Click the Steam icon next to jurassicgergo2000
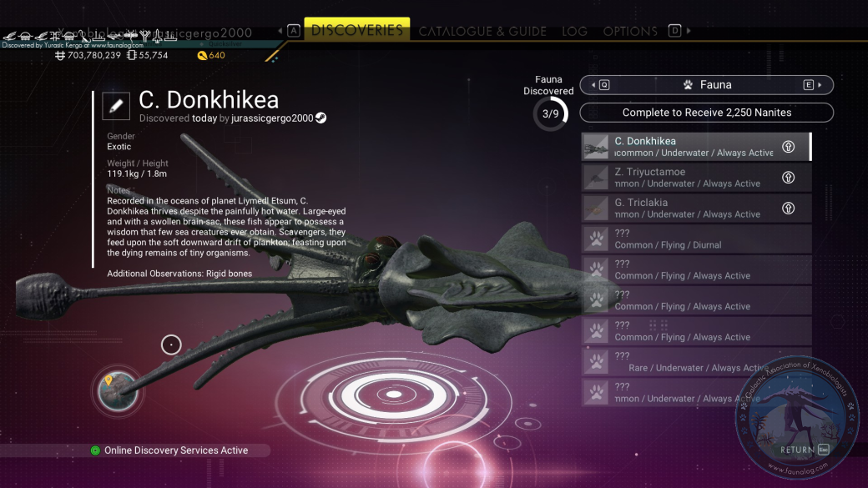This screenshot has width=868, height=488. tap(320, 118)
